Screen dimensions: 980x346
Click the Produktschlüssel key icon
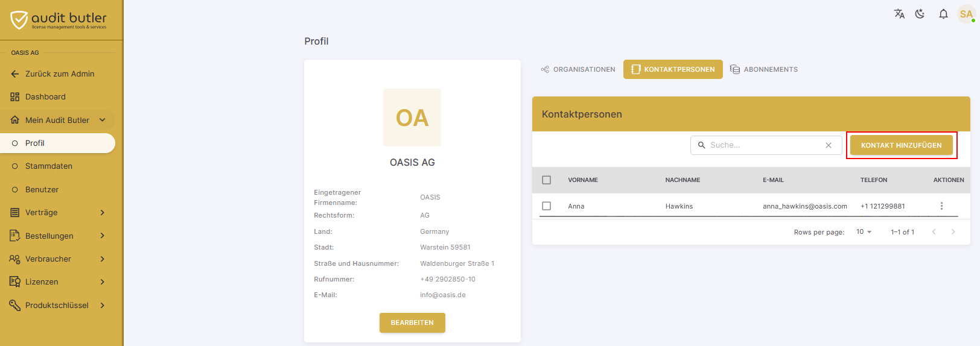pos(15,305)
